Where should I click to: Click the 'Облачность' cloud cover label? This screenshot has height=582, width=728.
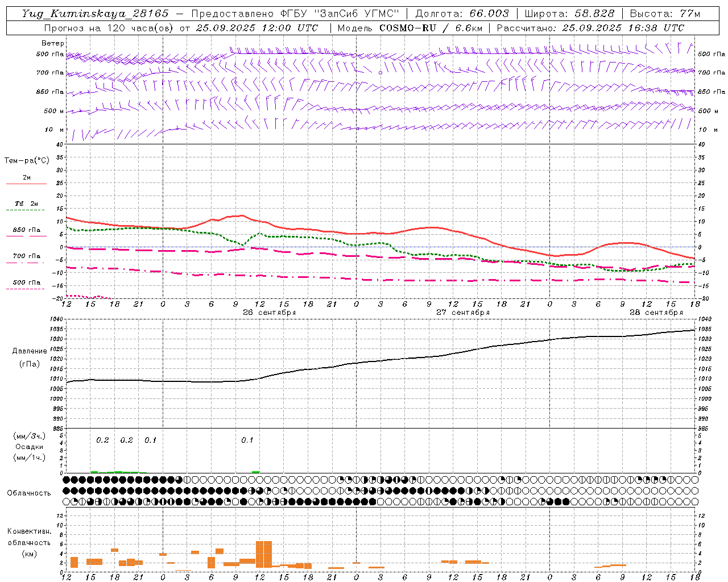pyautogui.click(x=29, y=493)
